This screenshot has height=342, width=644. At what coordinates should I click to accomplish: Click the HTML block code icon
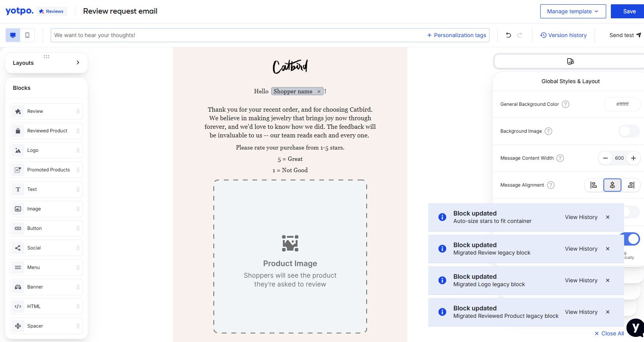tap(18, 306)
